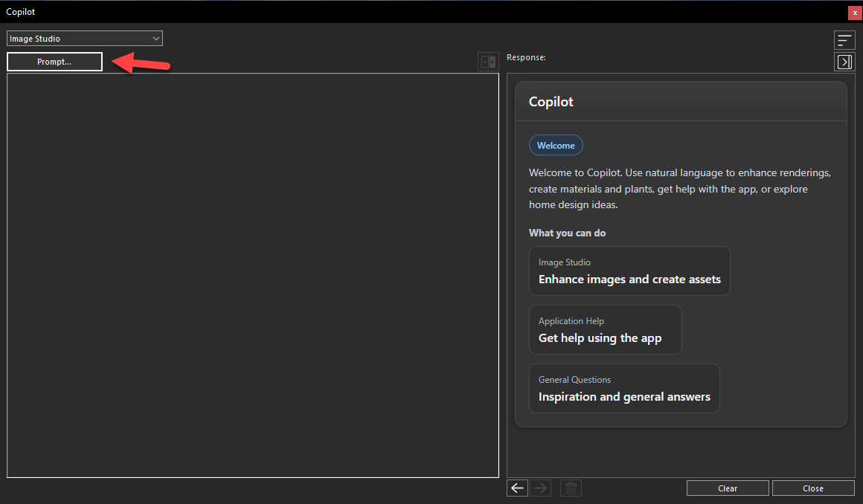This screenshot has height=504, width=863.
Task: Close the Copilot window with the red X
Action: [x=855, y=12]
